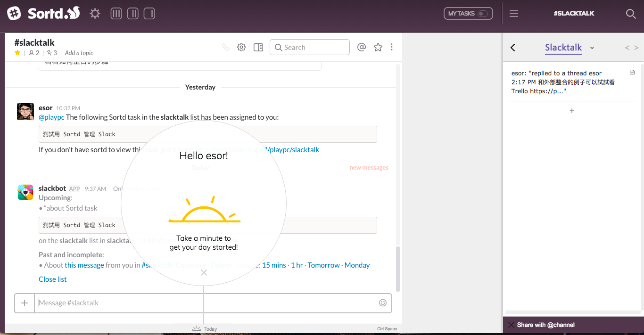Click the messages vertical scrollbar thumb
The width and height of the screenshot is (644, 335).
tap(398, 269)
